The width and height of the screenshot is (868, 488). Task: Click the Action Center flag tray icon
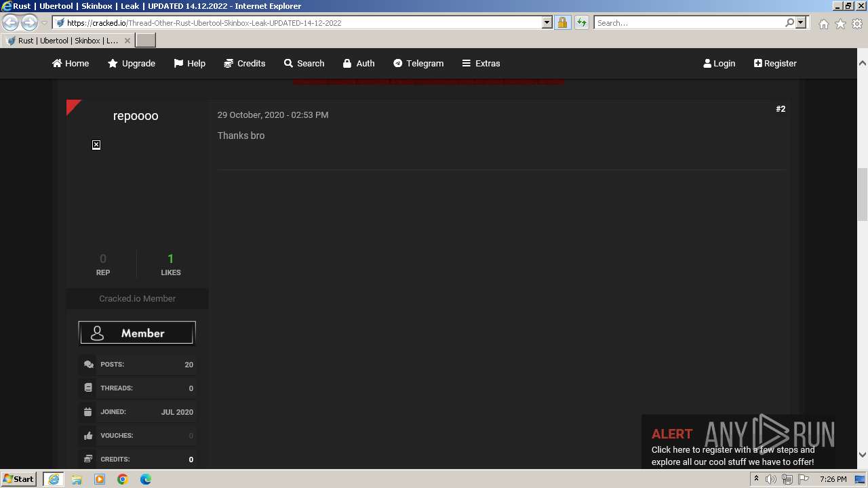tap(804, 479)
